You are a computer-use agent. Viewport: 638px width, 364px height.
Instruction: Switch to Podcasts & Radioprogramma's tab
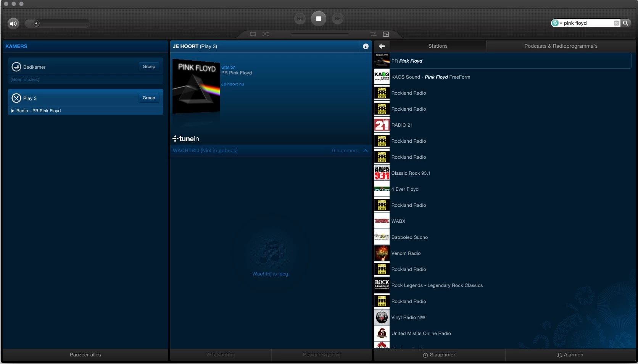click(561, 46)
